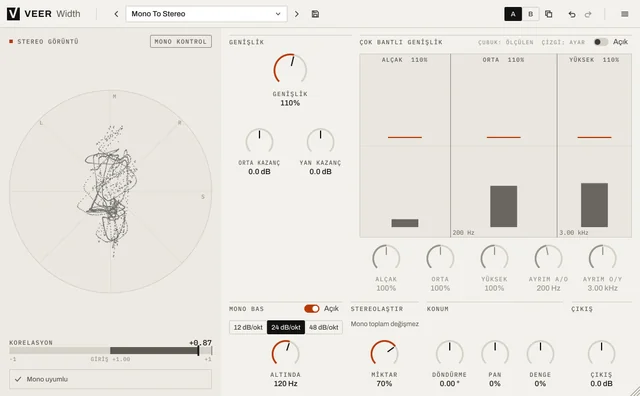Click the Orta band width knob
This screenshot has width=640, height=396.
[440, 258]
